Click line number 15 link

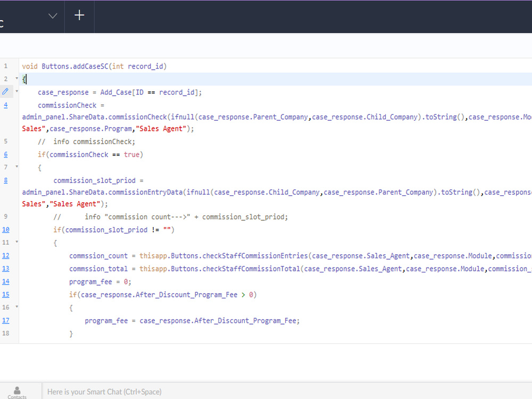coord(6,295)
